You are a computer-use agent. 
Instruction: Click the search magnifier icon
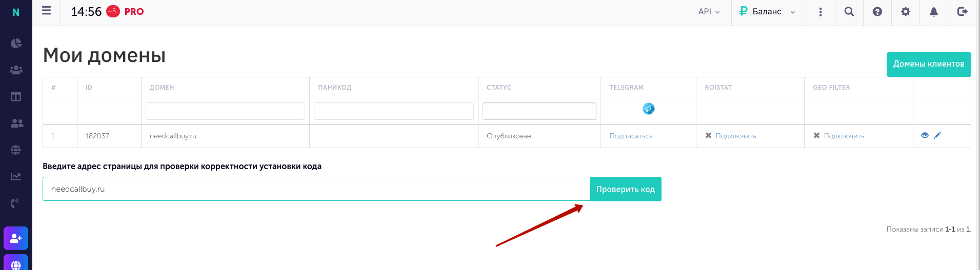click(849, 12)
